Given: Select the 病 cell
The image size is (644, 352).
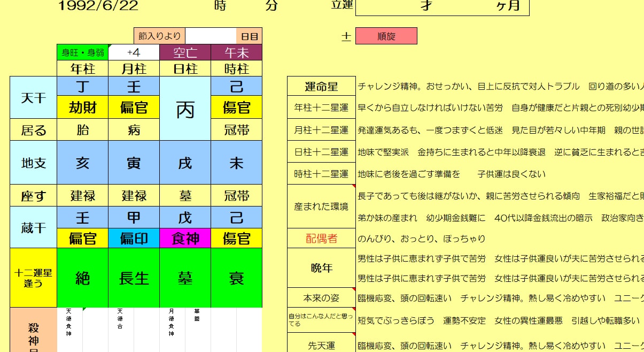Looking at the screenshot, I should coord(134,130).
